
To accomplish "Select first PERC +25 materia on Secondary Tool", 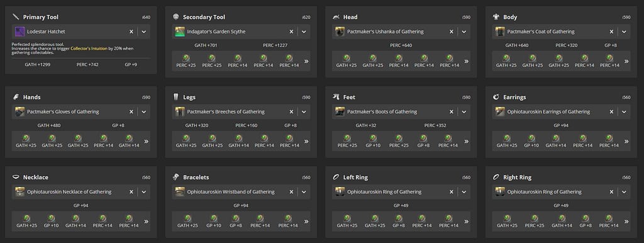I will [186, 61].
